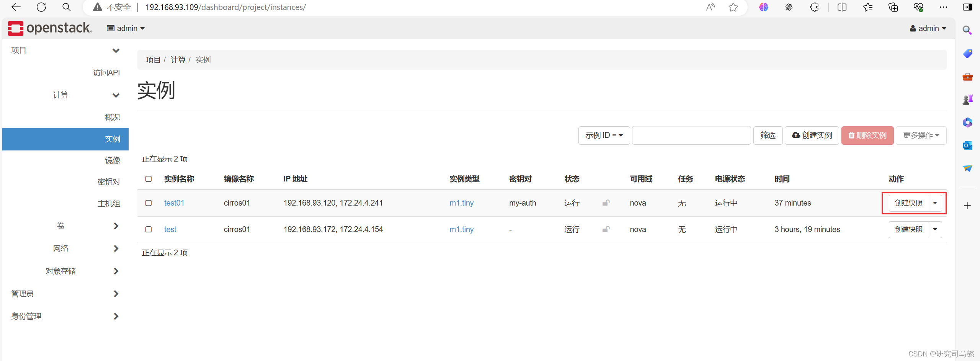Open the admin user menu dropdown

coord(928,28)
